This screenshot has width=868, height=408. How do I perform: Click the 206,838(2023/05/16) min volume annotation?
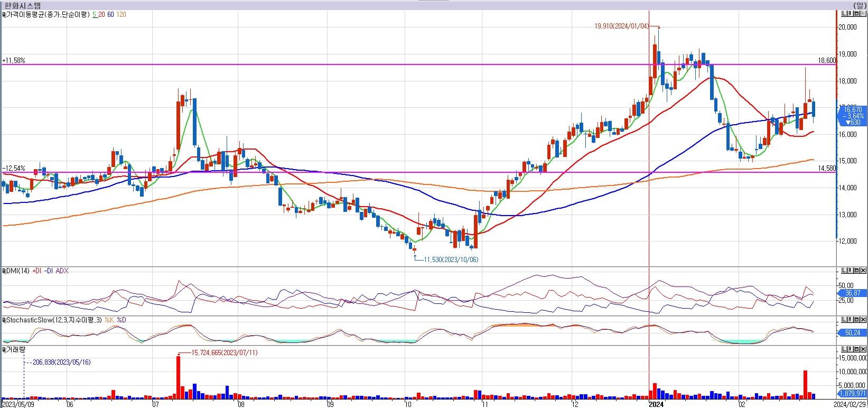(x=62, y=363)
